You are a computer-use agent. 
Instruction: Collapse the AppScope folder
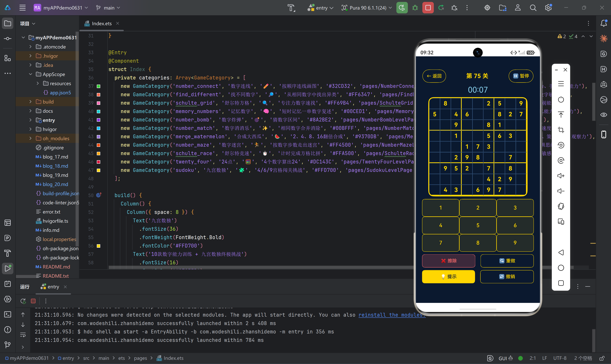pyautogui.click(x=30, y=74)
